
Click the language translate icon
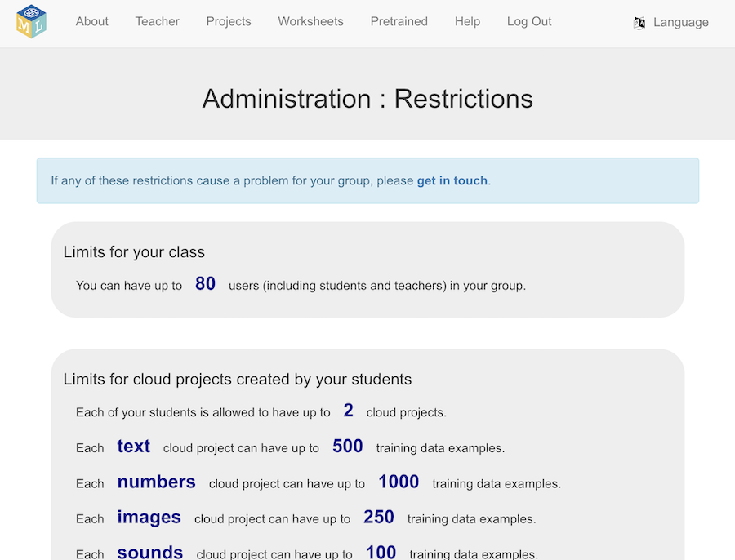tap(639, 23)
